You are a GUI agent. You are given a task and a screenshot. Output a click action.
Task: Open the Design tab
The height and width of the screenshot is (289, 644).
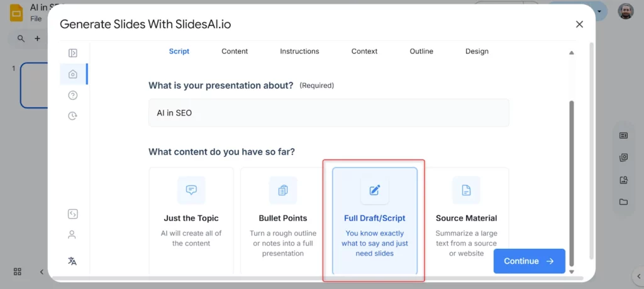point(477,52)
